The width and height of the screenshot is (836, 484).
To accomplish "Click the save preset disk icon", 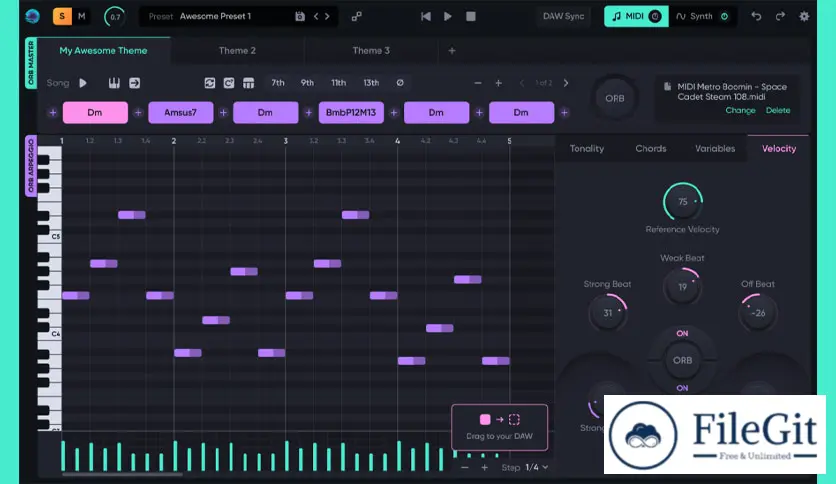I will click(x=300, y=17).
